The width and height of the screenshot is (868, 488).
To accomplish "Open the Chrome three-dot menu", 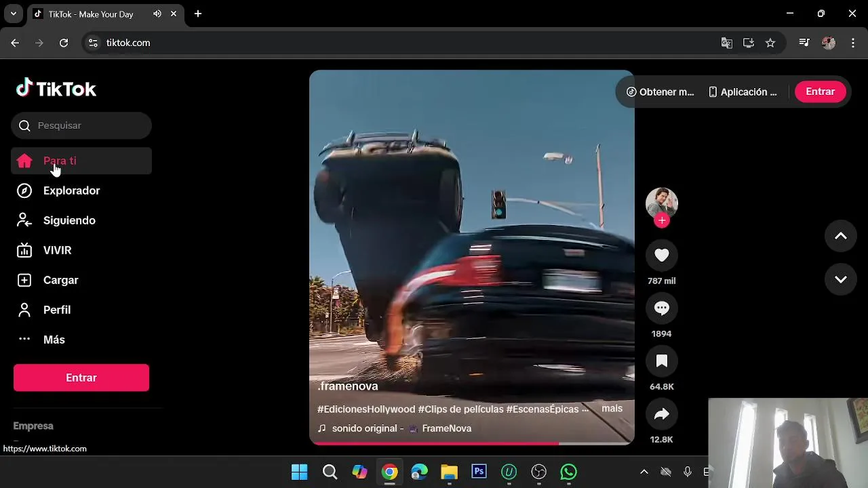I will click(852, 43).
